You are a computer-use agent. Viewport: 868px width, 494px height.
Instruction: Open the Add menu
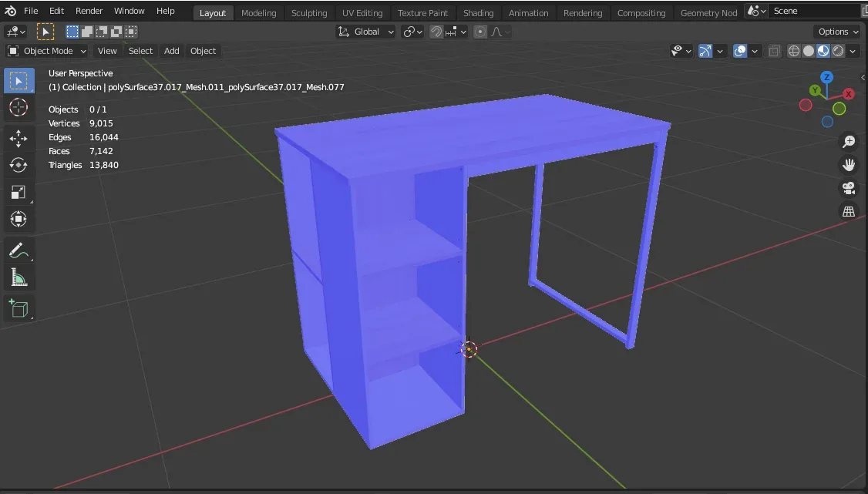coord(171,51)
